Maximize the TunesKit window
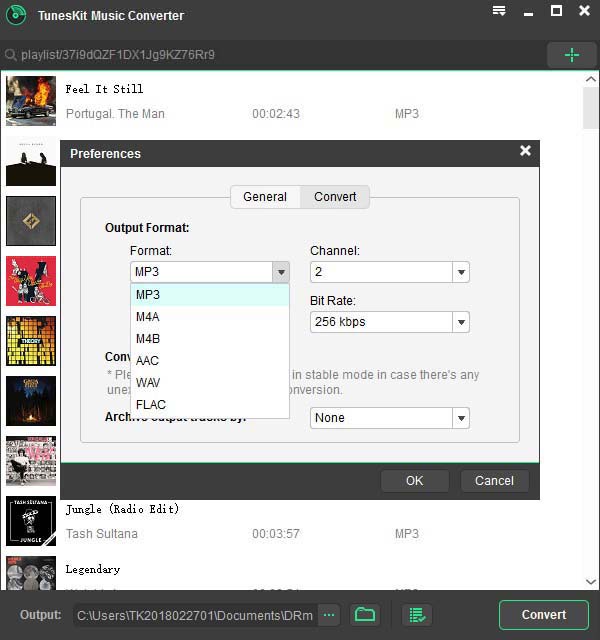600x640 pixels. coord(556,11)
